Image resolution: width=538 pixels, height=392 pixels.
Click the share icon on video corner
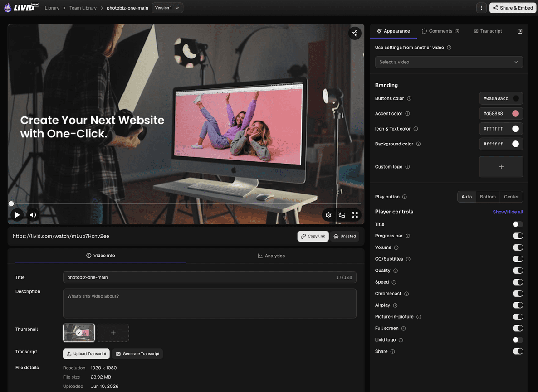[354, 33]
